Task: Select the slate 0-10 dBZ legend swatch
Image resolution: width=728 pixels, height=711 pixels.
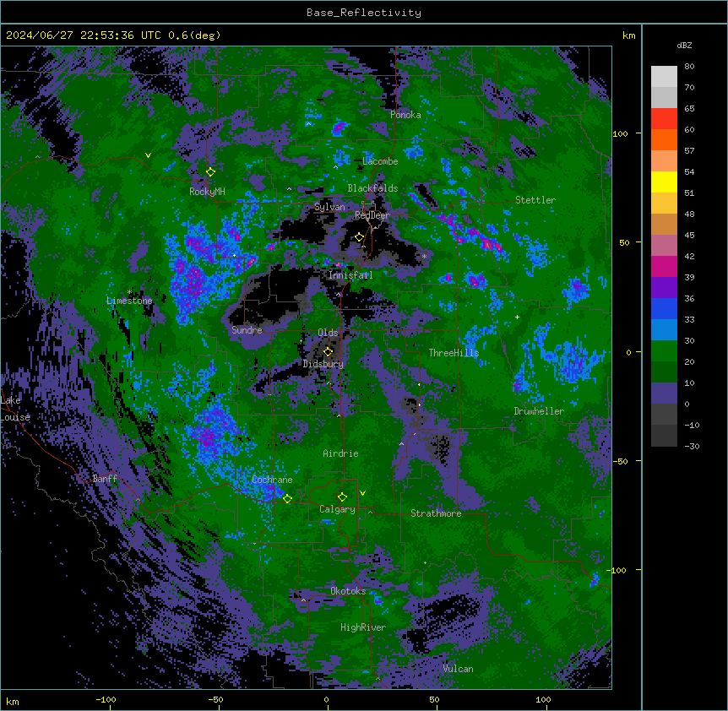Action: pyautogui.click(x=664, y=393)
